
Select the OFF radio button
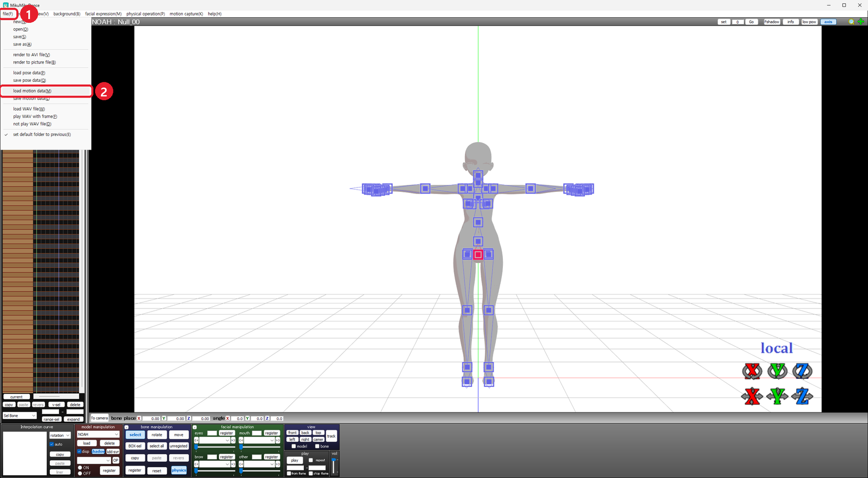coord(80,473)
